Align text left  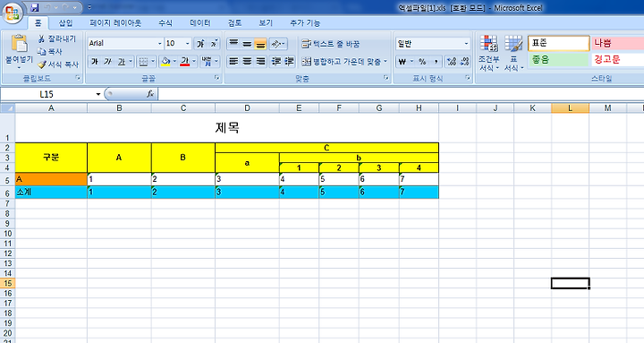pyautogui.click(x=233, y=62)
